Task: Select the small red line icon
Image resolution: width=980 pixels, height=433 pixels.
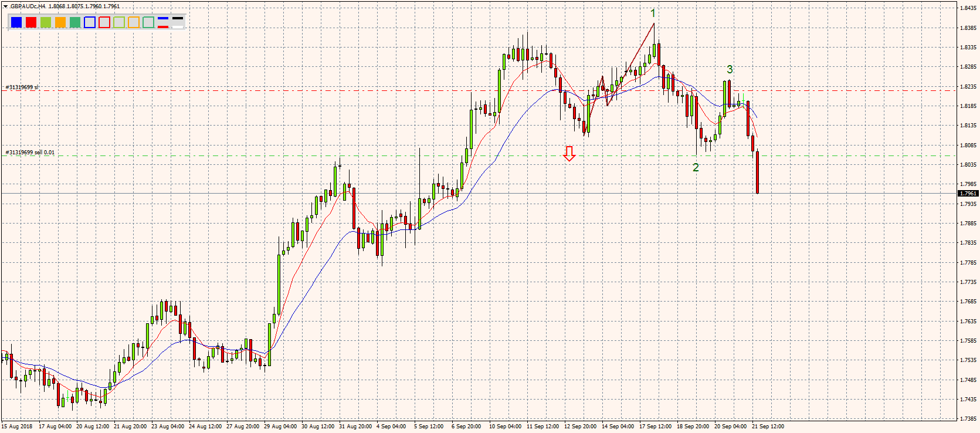Action: coord(163,26)
